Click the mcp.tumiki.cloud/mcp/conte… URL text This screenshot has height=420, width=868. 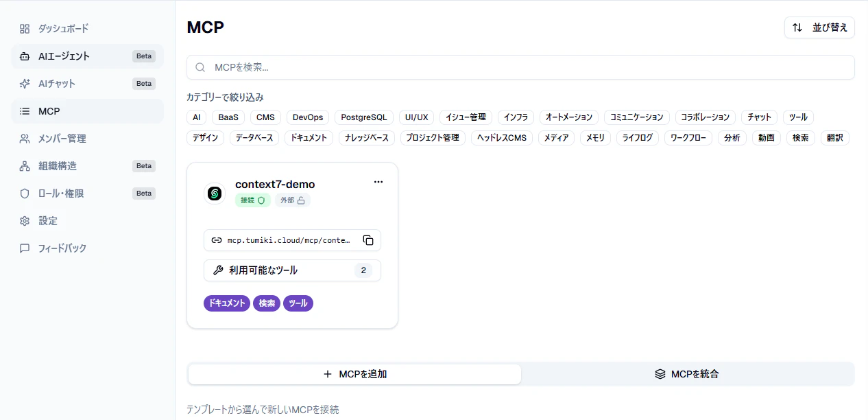[289, 240]
